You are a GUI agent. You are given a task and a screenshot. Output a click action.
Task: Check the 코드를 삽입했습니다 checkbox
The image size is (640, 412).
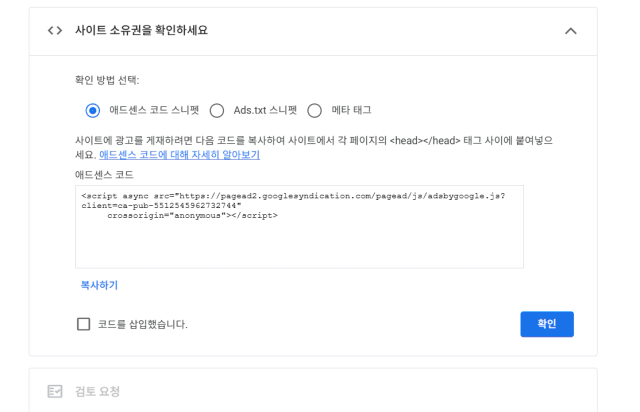(84, 324)
